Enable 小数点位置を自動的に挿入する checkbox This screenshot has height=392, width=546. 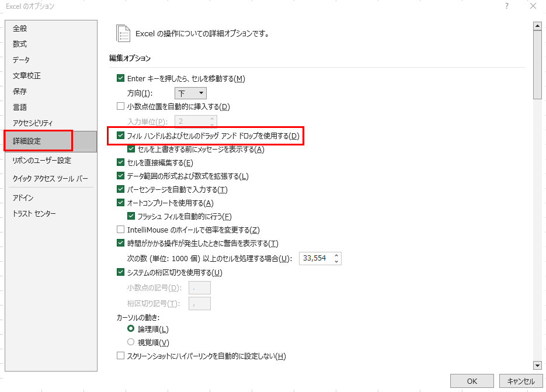(121, 106)
